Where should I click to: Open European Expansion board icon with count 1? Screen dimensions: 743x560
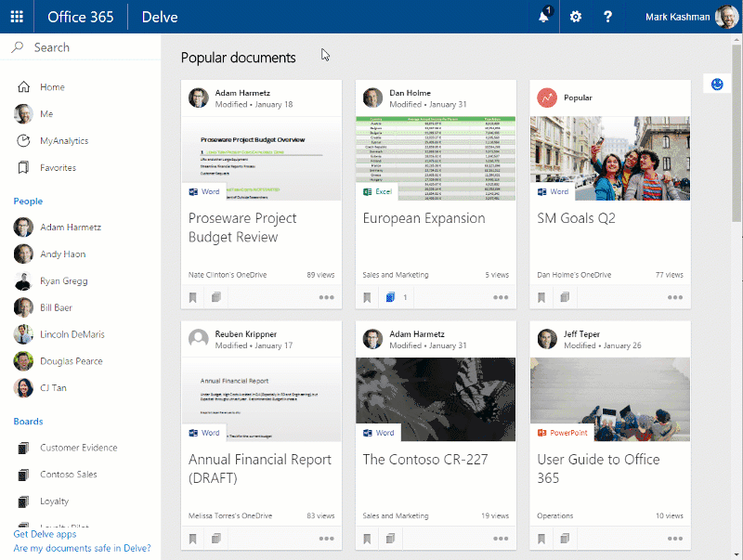(x=390, y=297)
